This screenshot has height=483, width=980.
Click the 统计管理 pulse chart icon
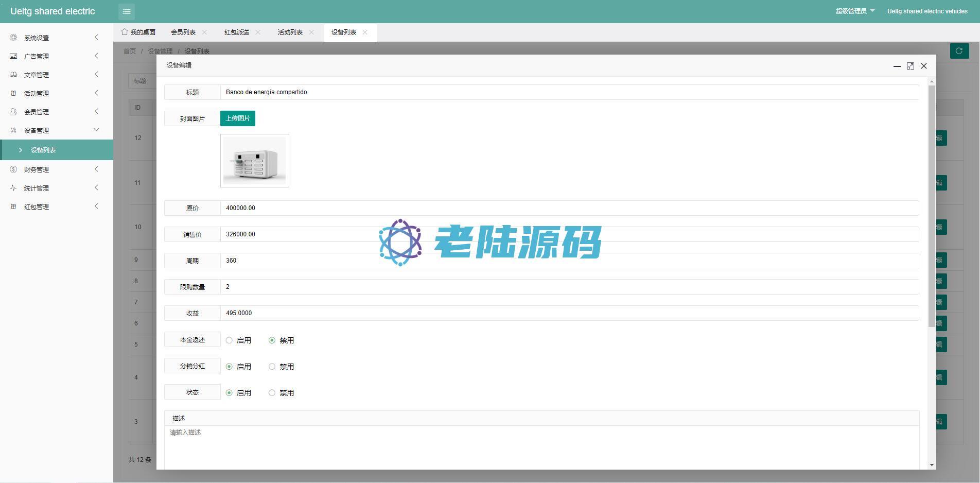pyautogui.click(x=13, y=188)
